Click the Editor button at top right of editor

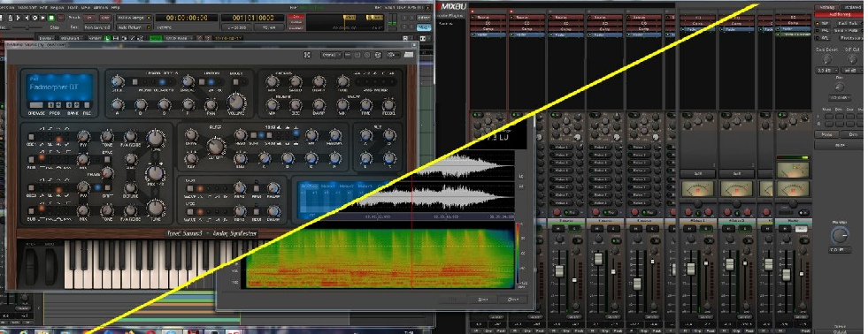(x=423, y=18)
